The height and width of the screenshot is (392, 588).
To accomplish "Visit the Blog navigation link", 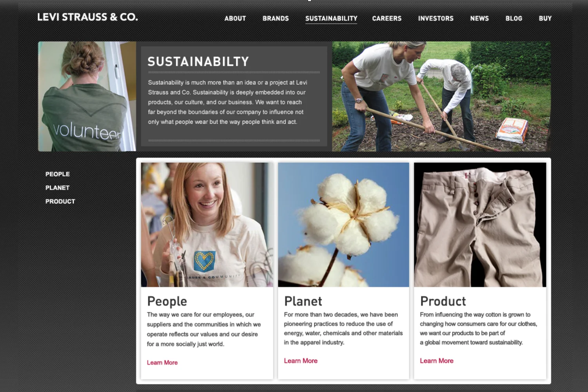I will pos(514,18).
